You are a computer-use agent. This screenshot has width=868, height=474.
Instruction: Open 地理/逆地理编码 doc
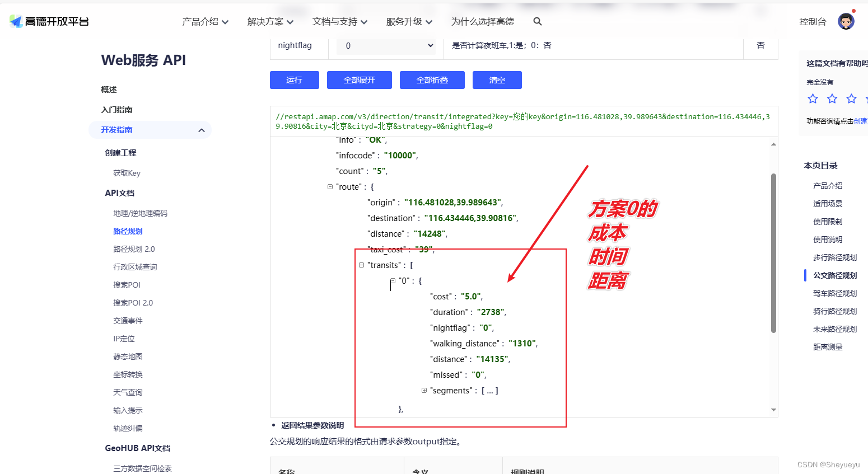tap(140, 213)
